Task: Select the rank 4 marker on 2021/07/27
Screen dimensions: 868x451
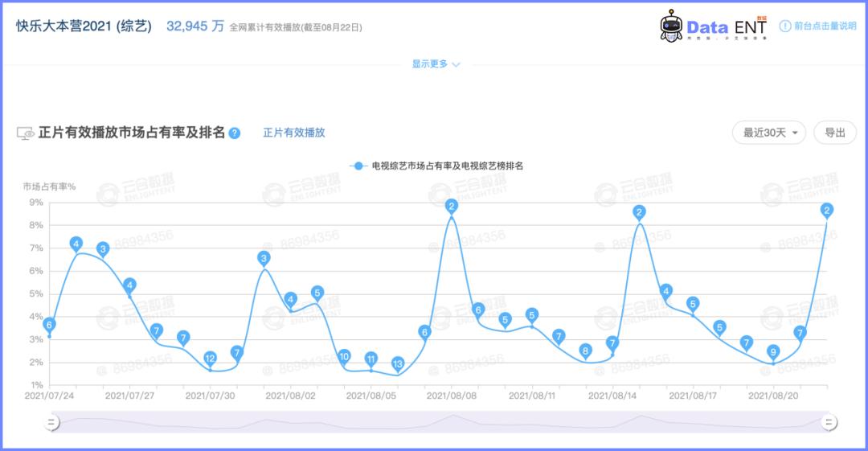Action: click(x=129, y=286)
